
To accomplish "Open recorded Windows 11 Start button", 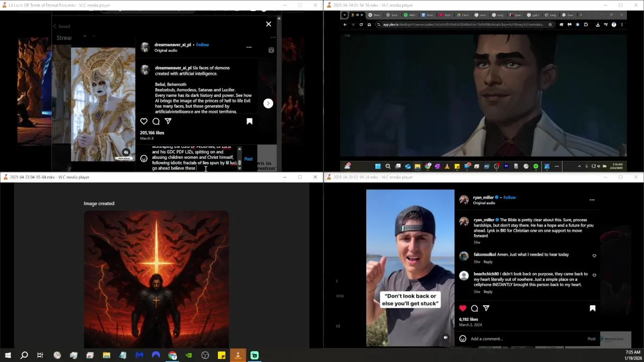I will (378, 166).
